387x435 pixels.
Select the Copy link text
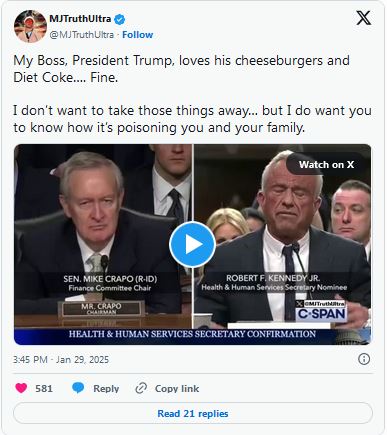[x=177, y=389]
